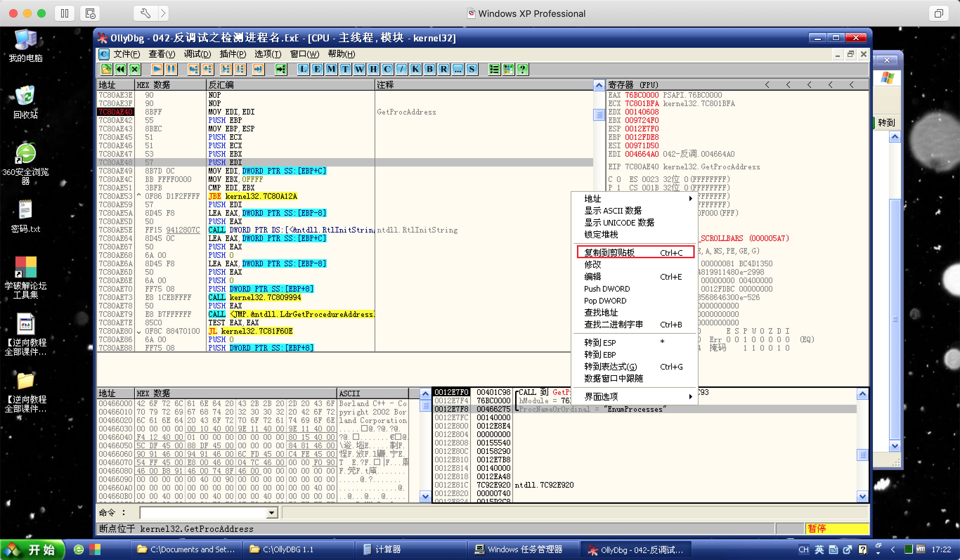Click 转到表达式(G) menu entry

pyautogui.click(x=610, y=366)
